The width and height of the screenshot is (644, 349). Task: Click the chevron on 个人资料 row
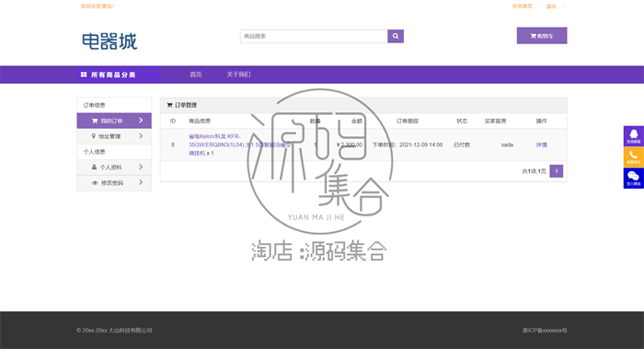[141, 167]
